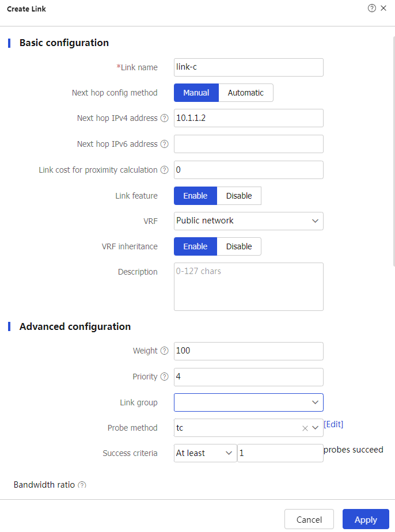Open the dialog help icon in the header
Image resolution: width=395 pixels, height=532 pixels.
[x=371, y=8]
